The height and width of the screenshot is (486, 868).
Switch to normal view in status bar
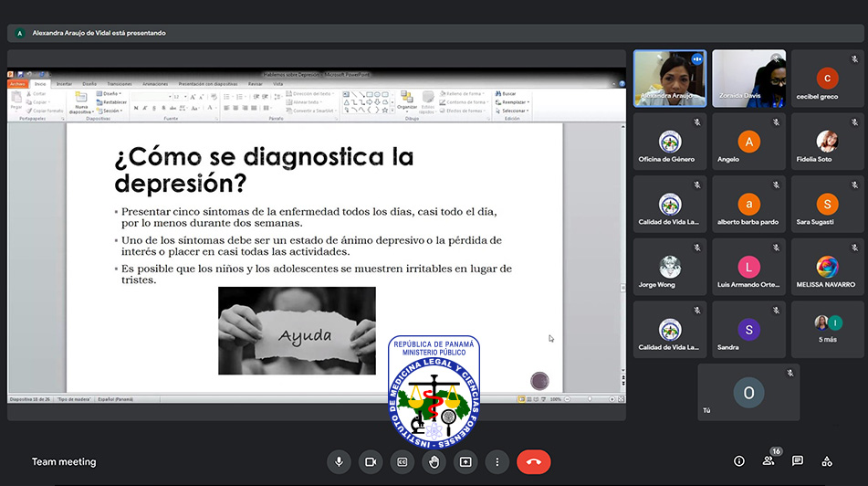click(x=521, y=399)
